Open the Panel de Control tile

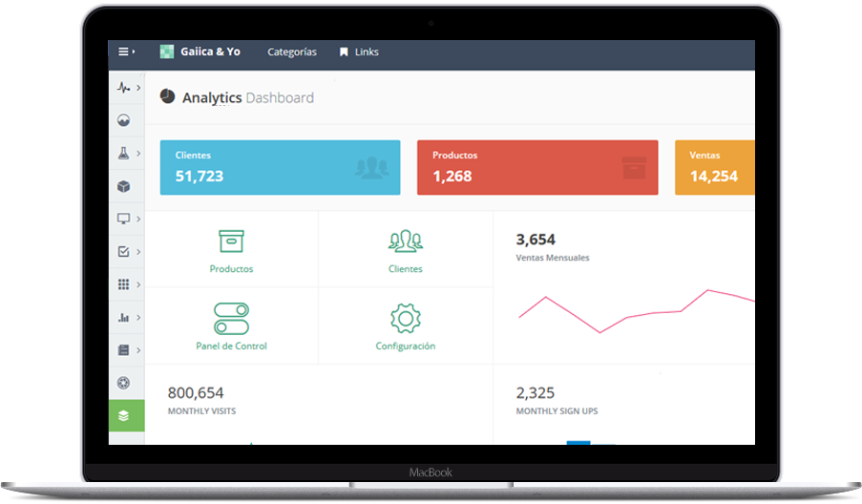[x=231, y=326]
